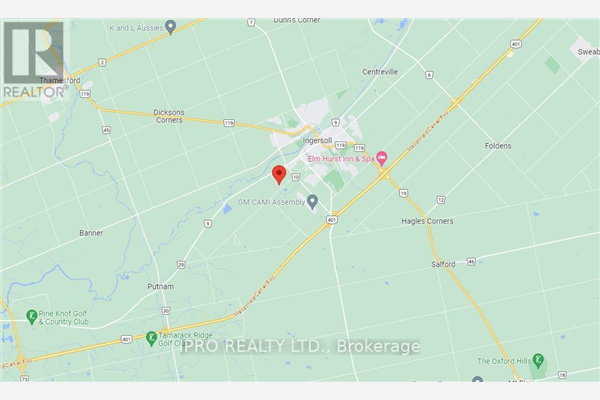Select the route 119 shield near Thamesford
Image resolution: width=600 pixels, height=400 pixels.
pos(85,94)
